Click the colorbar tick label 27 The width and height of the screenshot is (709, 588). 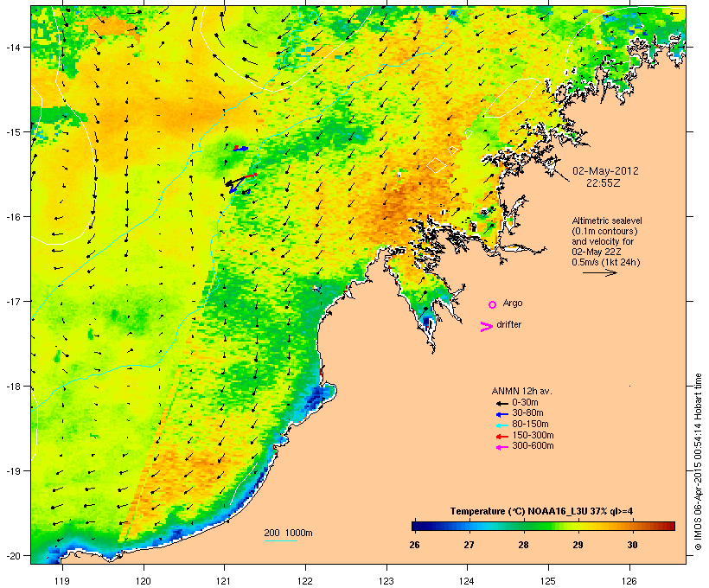click(469, 545)
